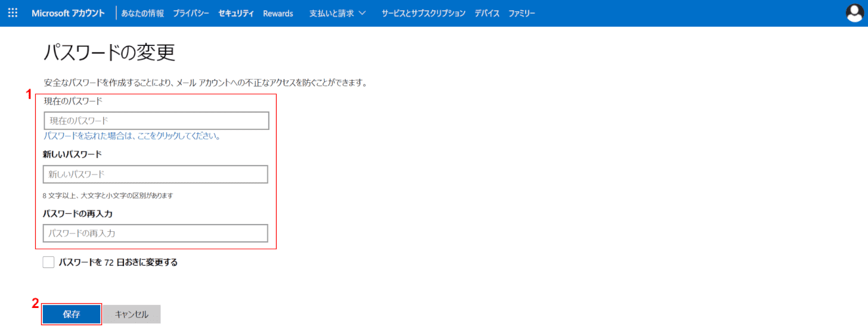Viewport: 868px width, 333px height.
Task: Click the 保存 button
Action: tap(72, 315)
